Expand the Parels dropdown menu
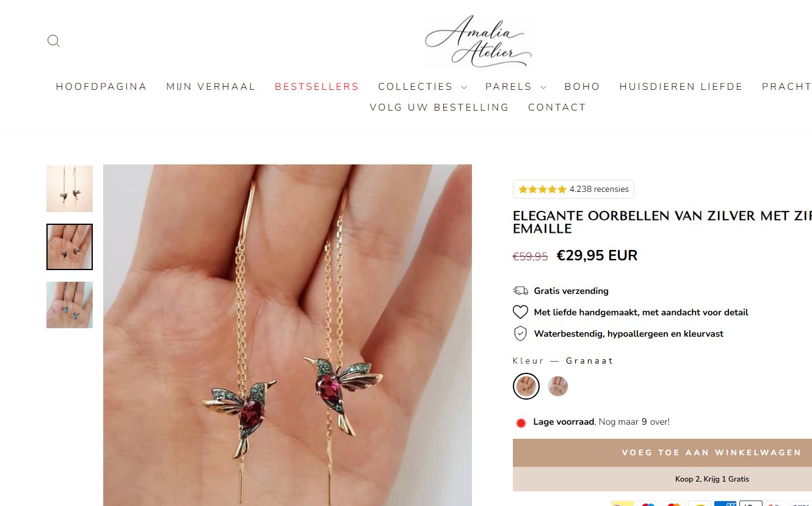 515,87
